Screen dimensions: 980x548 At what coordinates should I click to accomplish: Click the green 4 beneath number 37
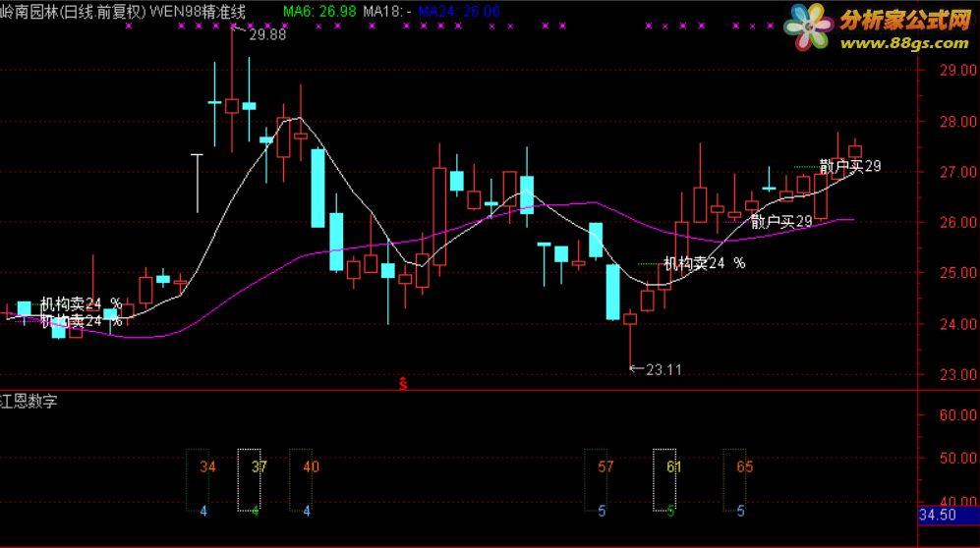pos(255,512)
